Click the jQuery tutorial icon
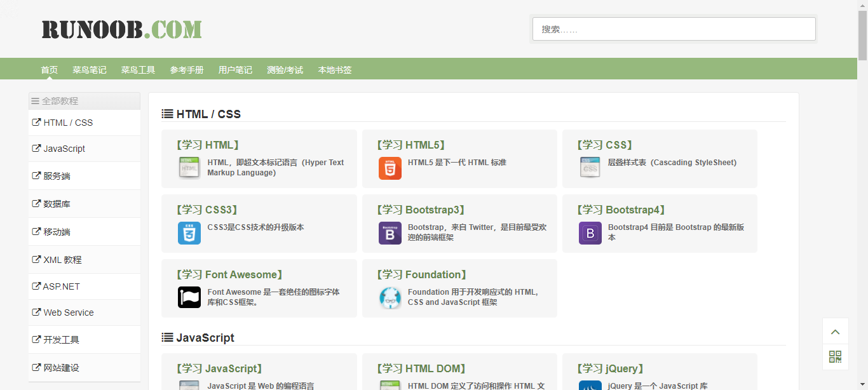The height and width of the screenshot is (390, 868). click(x=590, y=385)
